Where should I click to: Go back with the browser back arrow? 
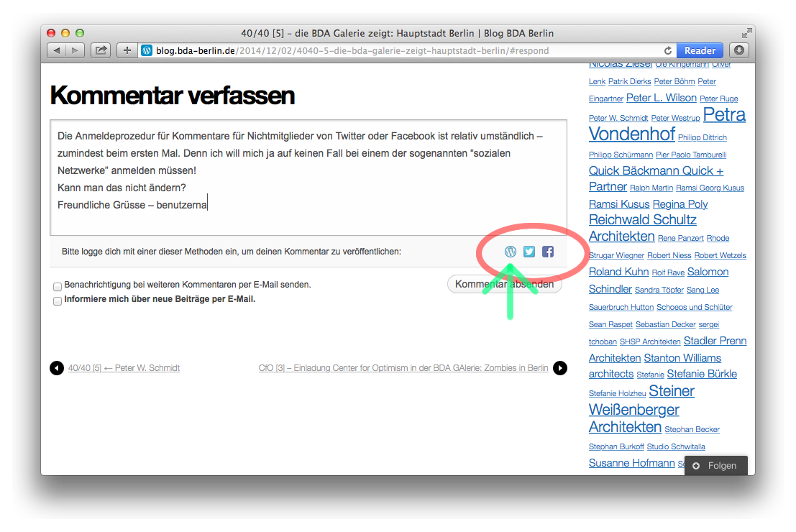[56, 50]
